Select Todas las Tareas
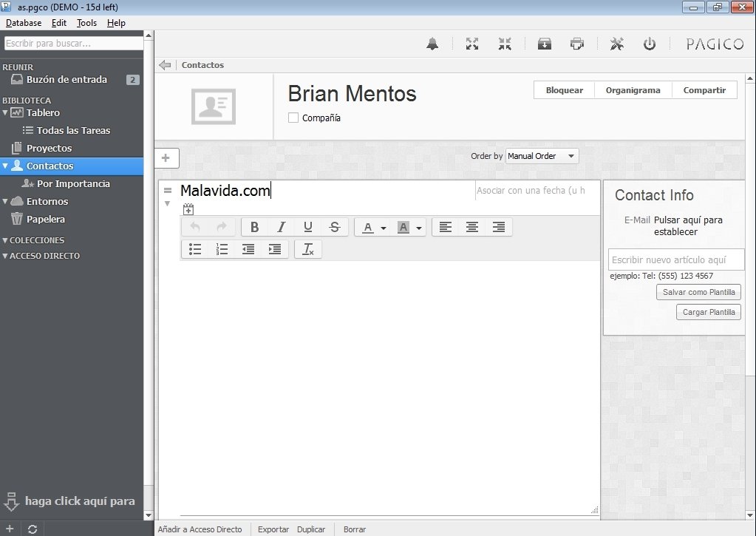Viewport: 756px width, 536px height. coord(72,130)
